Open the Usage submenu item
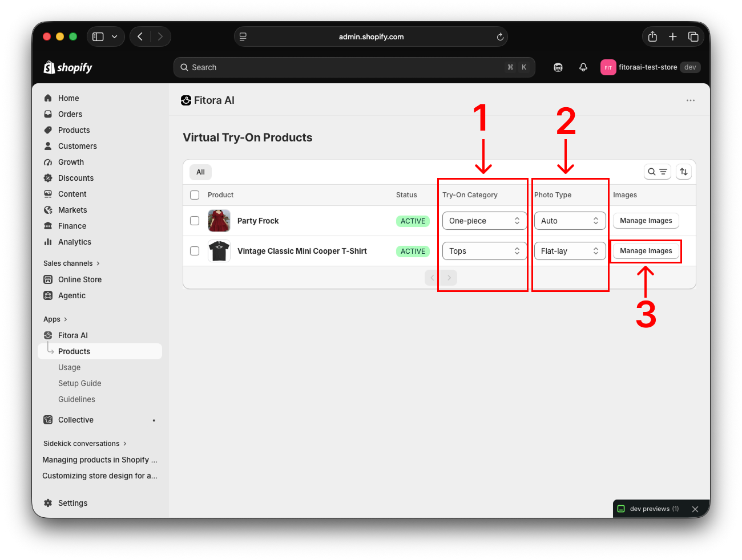742x560 pixels. tap(70, 367)
